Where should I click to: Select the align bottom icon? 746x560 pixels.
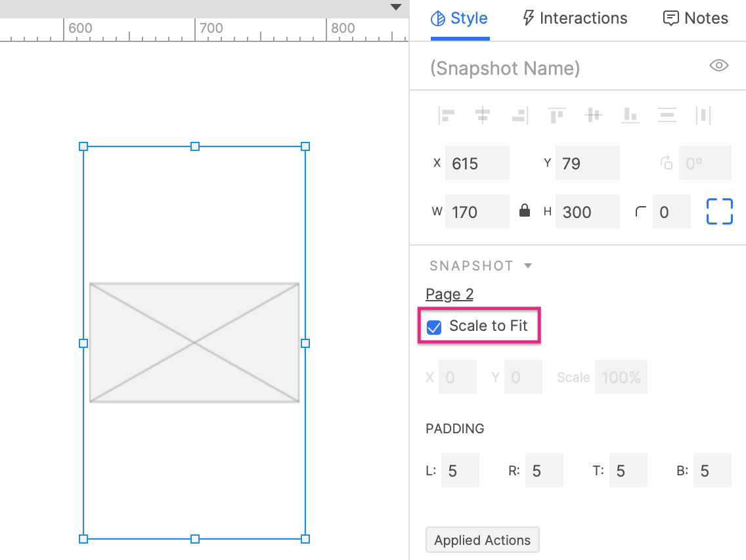click(x=630, y=115)
